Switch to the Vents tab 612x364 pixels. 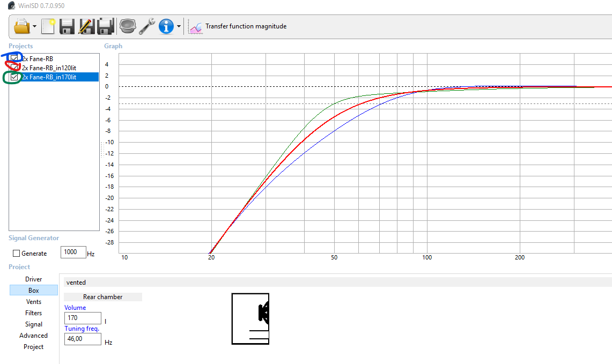34,302
